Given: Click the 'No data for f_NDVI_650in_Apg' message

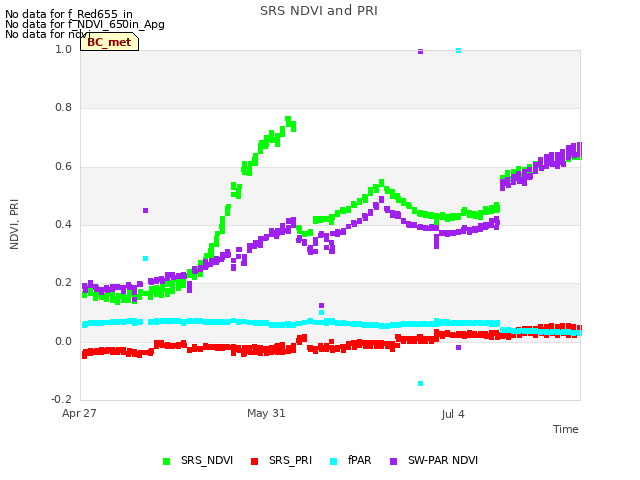Looking at the screenshot, I should (85, 24).
